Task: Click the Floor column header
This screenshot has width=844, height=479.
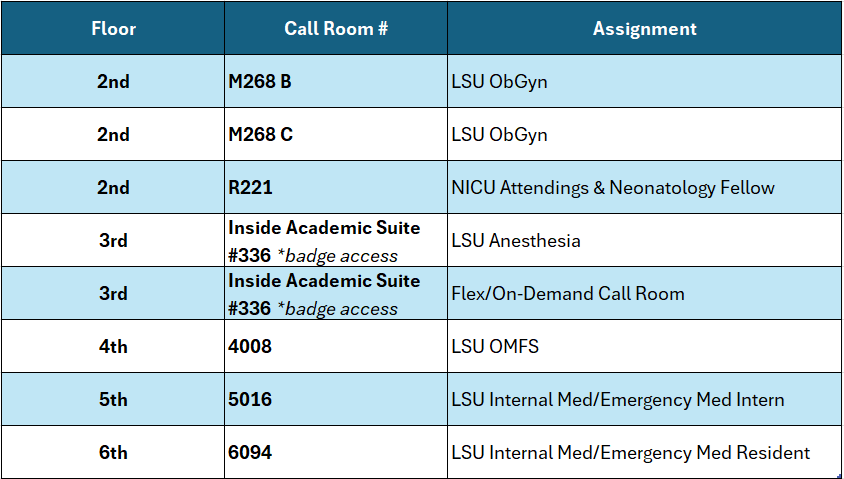Action: 113,29
